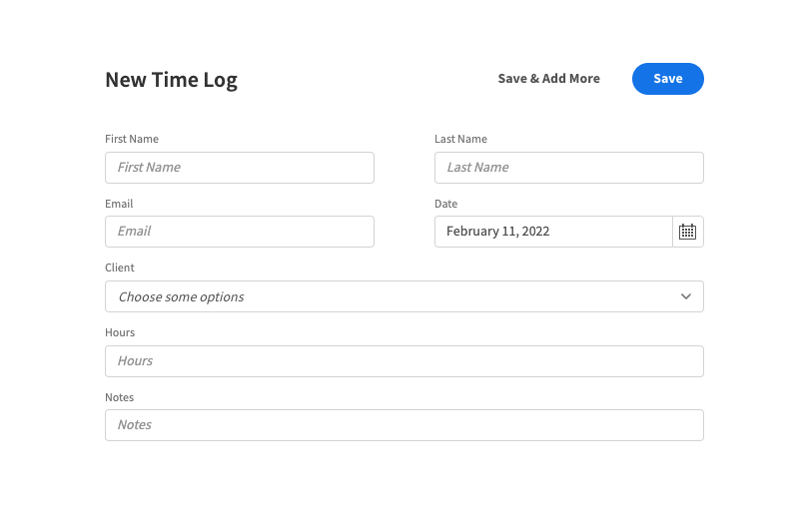Image resolution: width=799 pixels, height=532 pixels.
Task: Click the 'Hours' field label
Action: click(120, 332)
